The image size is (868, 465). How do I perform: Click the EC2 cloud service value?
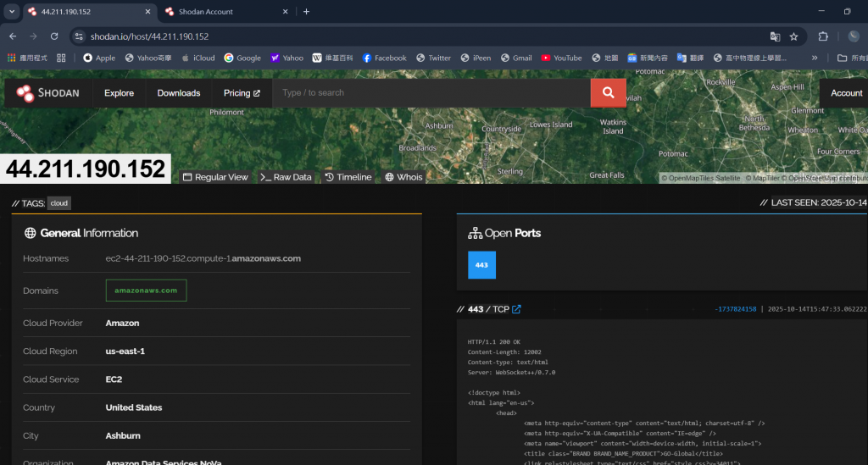click(x=114, y=379)
